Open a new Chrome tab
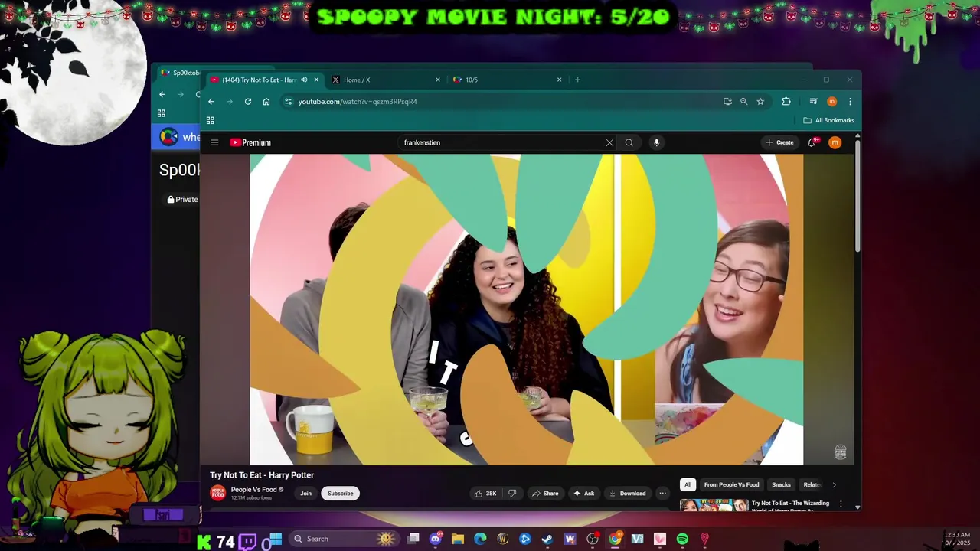 577,80
